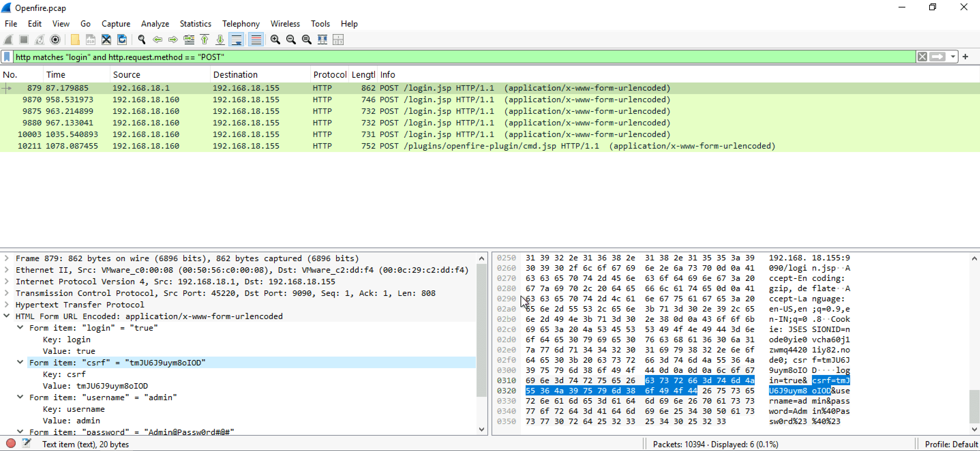This screenshot has height=451, width=980.
Task: Apply the display filter arrow button
Action: tap(937, 57)
